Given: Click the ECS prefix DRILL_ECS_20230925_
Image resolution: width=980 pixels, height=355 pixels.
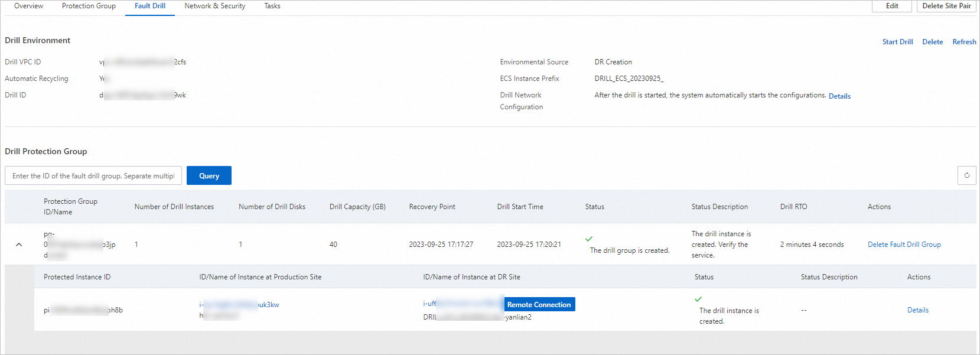Looking at the screenshot, I should tap(629, 79).
